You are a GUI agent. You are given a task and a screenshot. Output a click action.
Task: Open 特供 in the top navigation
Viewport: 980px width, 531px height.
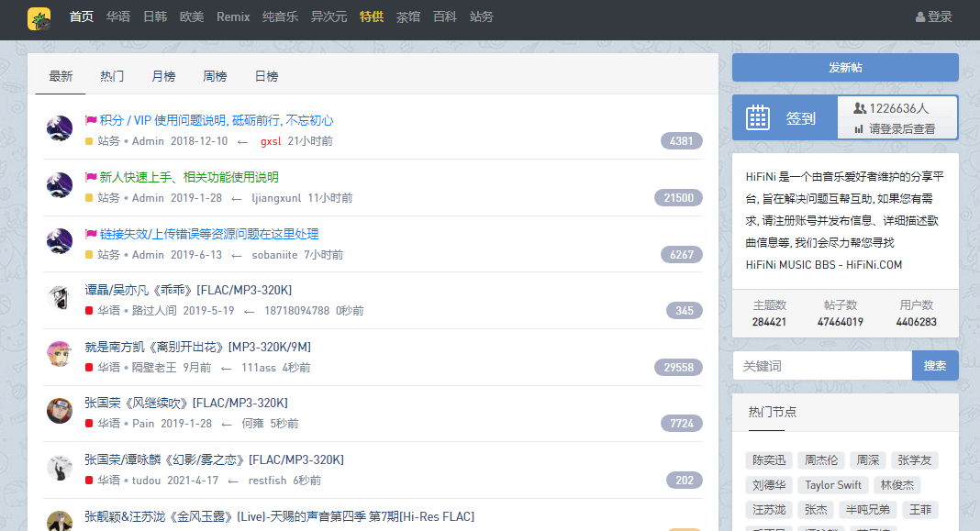[372, 17]
